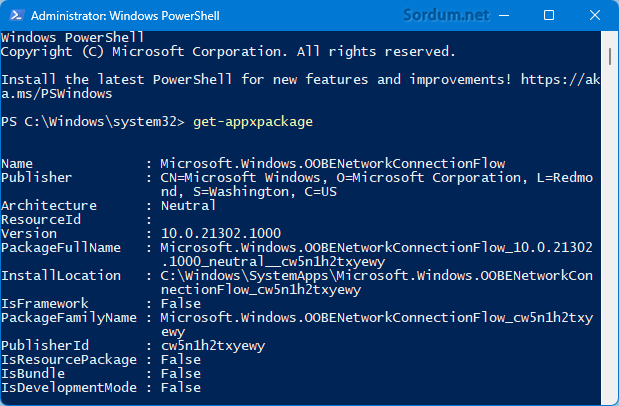Click the 'Publisher' field label
The image size is (619, 406).
click(37, 178)
